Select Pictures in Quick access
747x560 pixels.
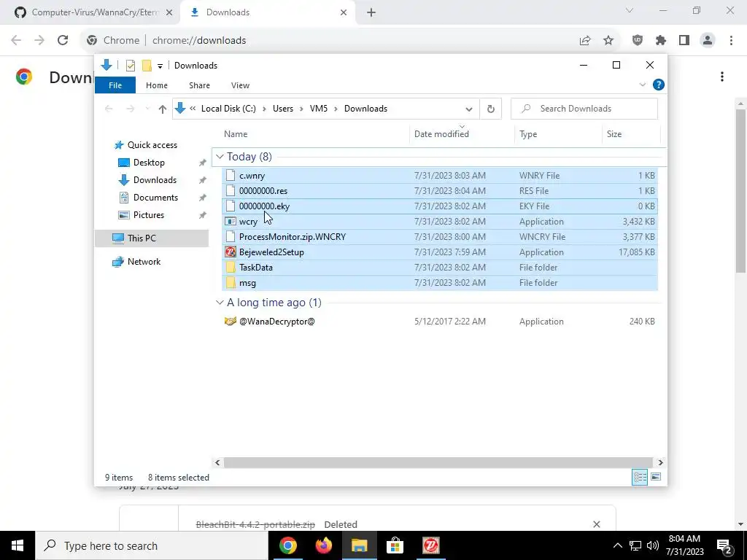[x=149, y=215]
